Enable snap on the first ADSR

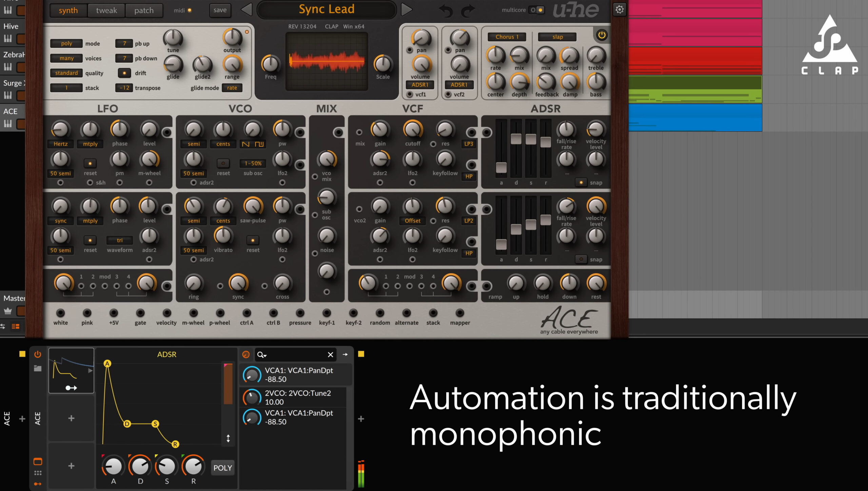click(581, 183)
